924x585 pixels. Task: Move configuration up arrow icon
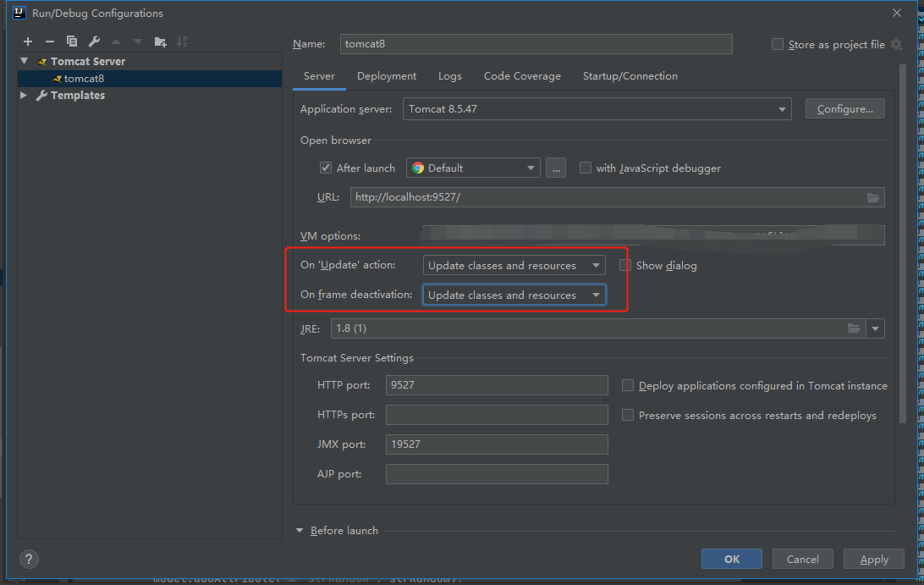click(x=116, y=41)
